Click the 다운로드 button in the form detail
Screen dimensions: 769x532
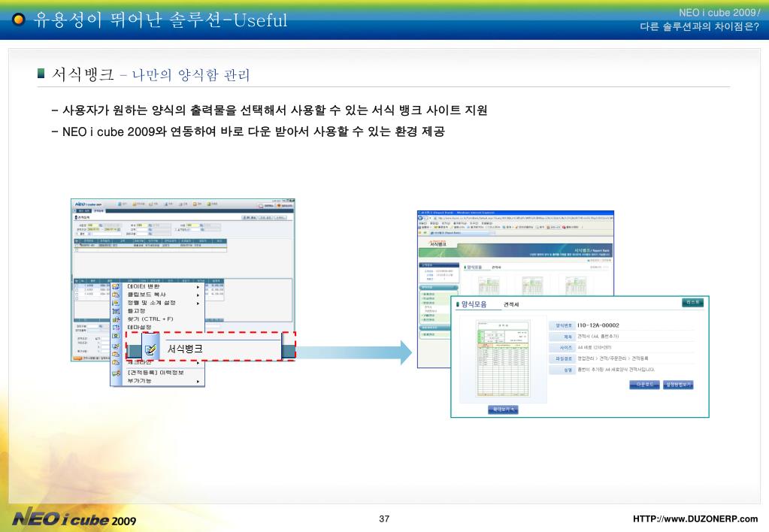coord(644,385)
